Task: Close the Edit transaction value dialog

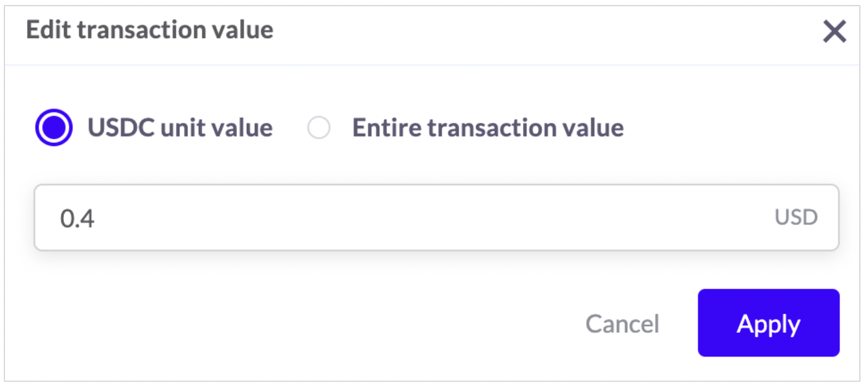Action: pos(834,31)
